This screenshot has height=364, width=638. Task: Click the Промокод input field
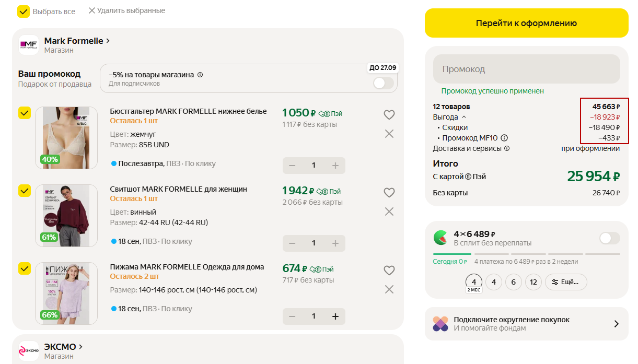click(526, 69)
